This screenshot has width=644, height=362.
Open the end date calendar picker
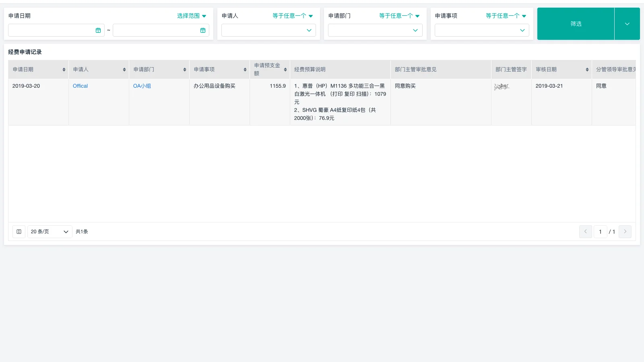point(202,30)
